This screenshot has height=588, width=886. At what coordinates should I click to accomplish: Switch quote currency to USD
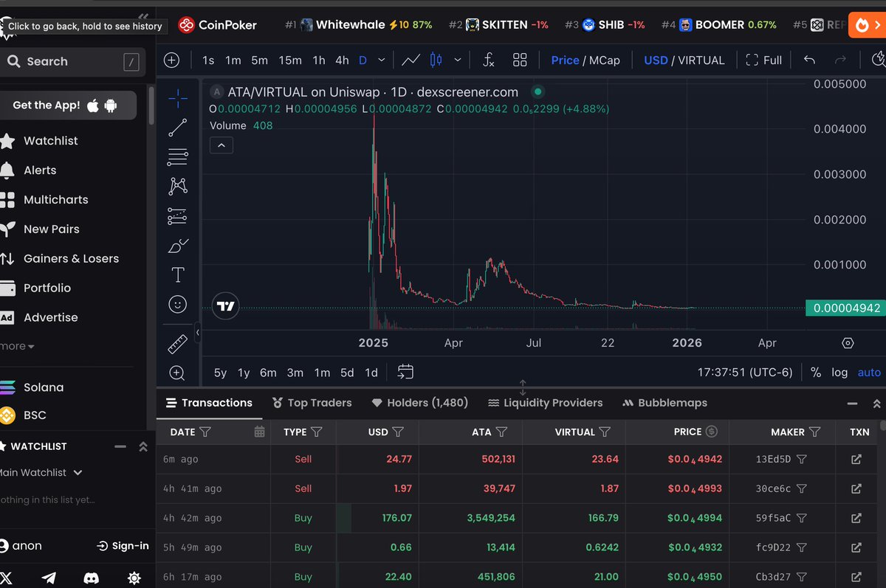(x=656, y=60)
